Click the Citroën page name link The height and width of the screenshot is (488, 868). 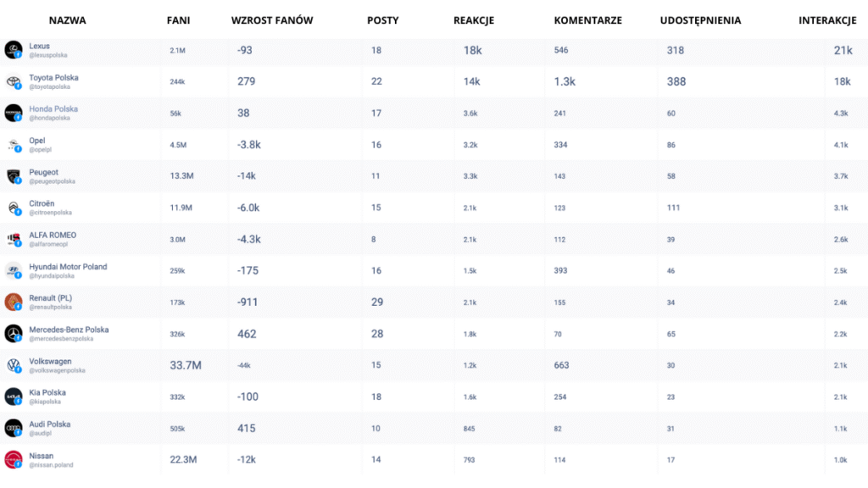pyautogui.click(x=42, y=203)
